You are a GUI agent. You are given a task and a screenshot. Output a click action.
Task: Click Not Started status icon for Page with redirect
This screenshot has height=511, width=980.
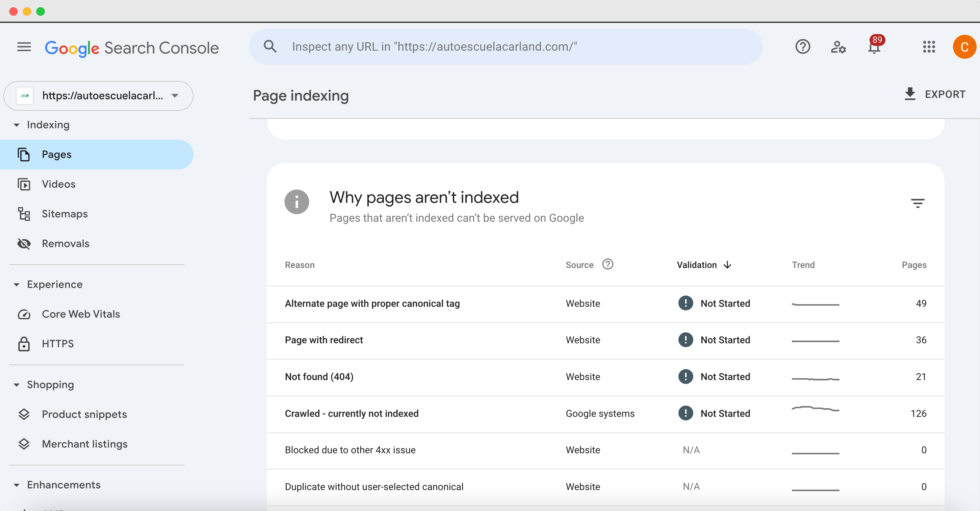coord(686,340)
